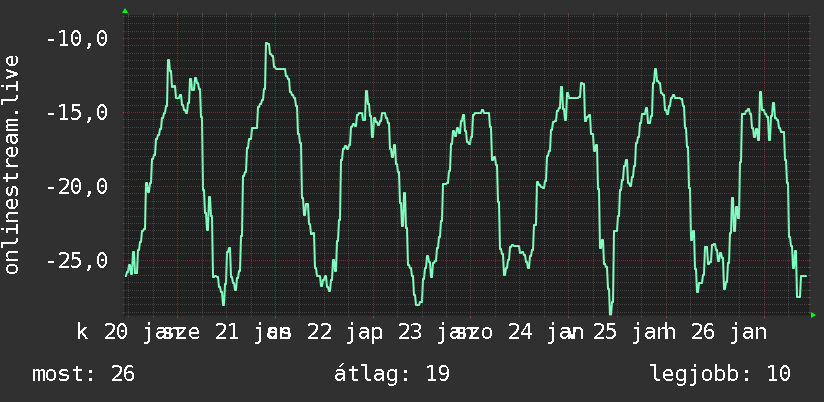Click the green arrow atop the y-axis
The width and height of the screenshot is (824, 402).
[125, 11]
